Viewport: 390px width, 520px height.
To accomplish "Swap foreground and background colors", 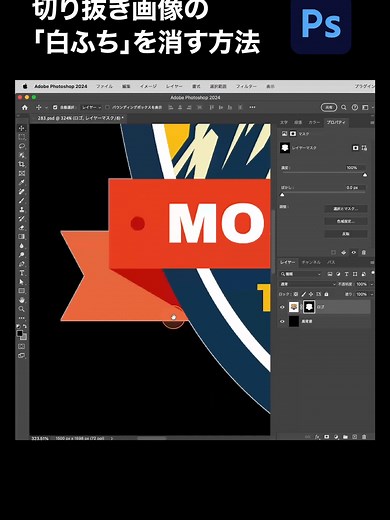I will click(25, 326).
